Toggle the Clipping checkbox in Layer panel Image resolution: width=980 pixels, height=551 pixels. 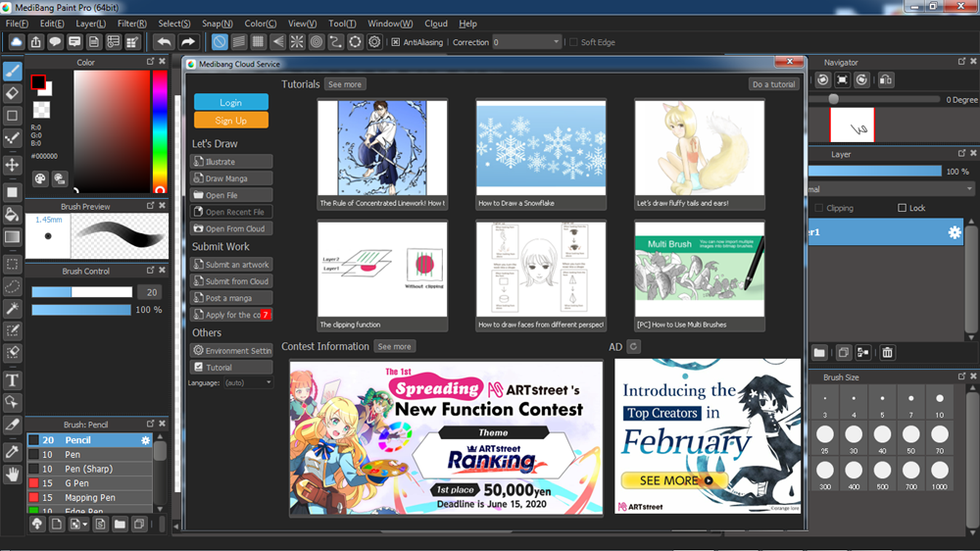[x=819, y=208]
